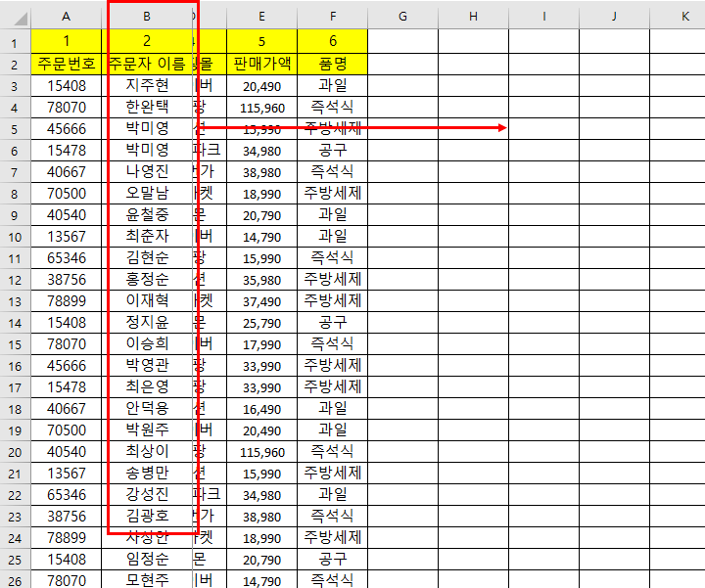705x588 pixels.
Task: Select row 10 header
Action: point(15,237)
